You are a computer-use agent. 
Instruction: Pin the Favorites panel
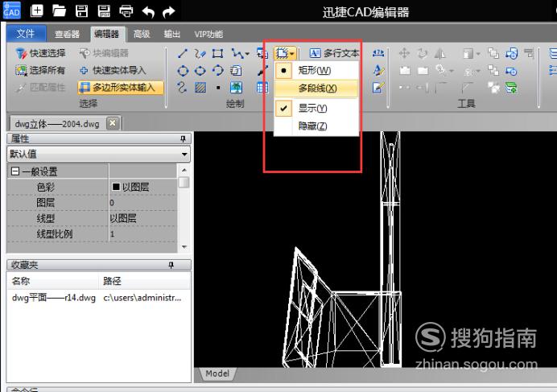pos(171,265)
